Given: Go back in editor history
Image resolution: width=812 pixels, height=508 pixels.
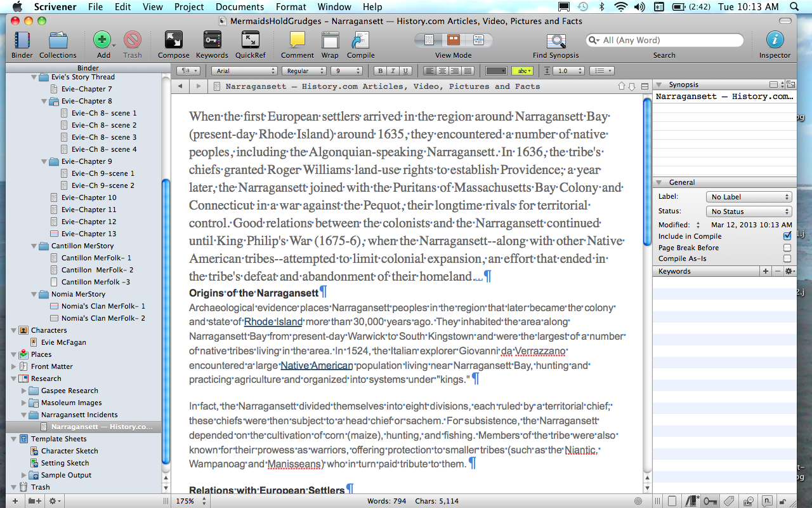Looking at the screenshot, I should [180, 86].
